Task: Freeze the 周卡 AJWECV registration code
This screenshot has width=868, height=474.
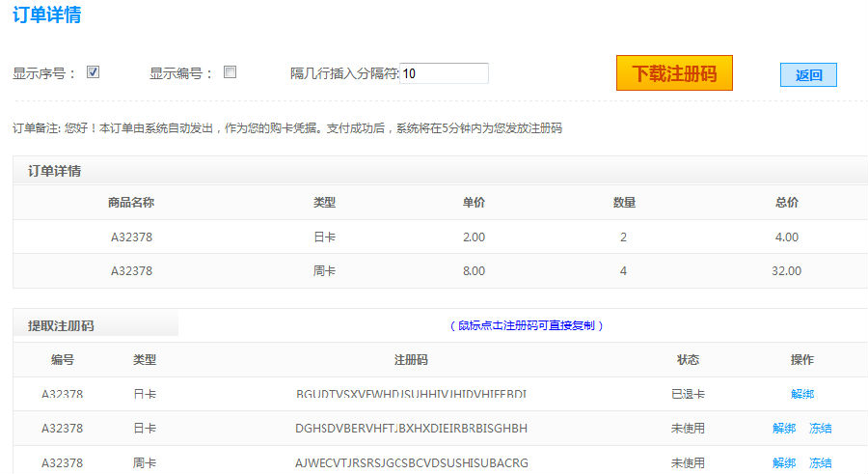Action: pyautogui.click(x=821, y=463)
